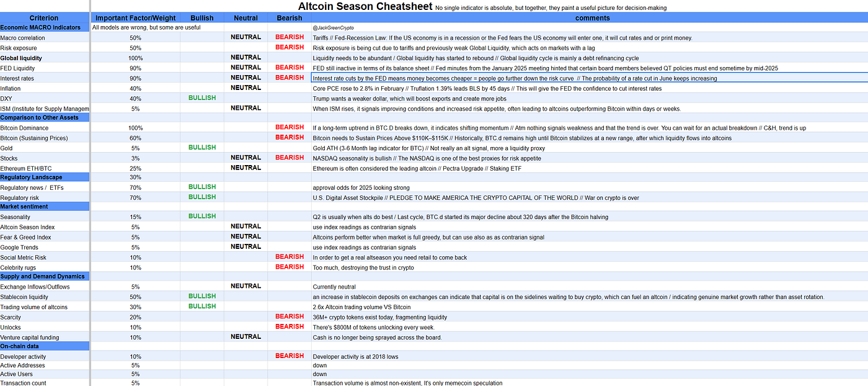This screenshot has height=386, width=868.
Task: Select the "Regulatory news / ETFs" cell
Action: tap(45, 187)
